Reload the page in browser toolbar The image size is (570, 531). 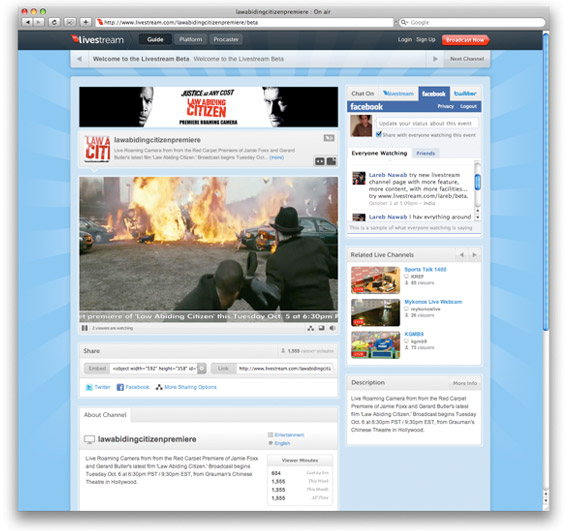[54, 22]
